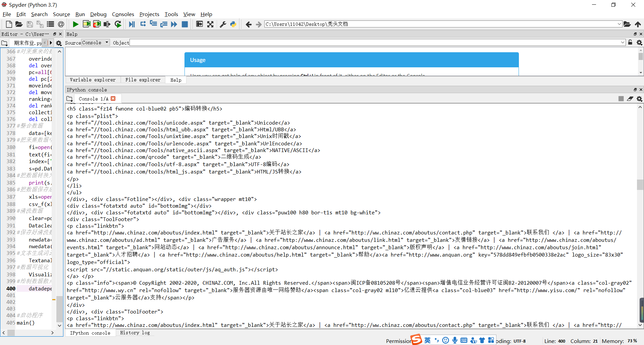Screen dimensions: 644x345
Task: Open IPython console options gear
Action: (x=640, y=99)
